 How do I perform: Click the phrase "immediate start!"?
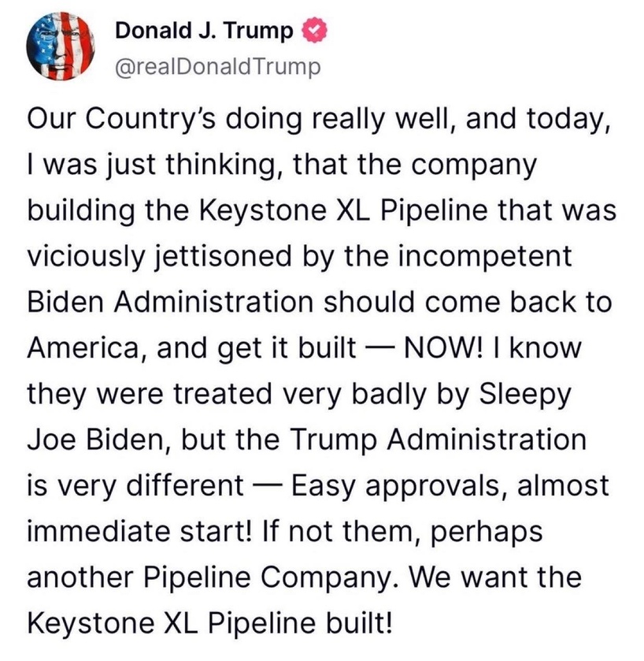pos(140,531)
